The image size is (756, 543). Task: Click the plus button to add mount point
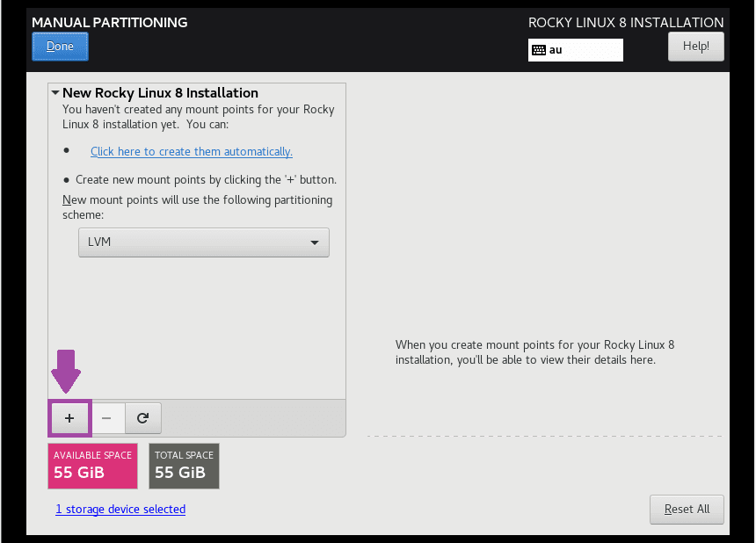click(69, 418)
